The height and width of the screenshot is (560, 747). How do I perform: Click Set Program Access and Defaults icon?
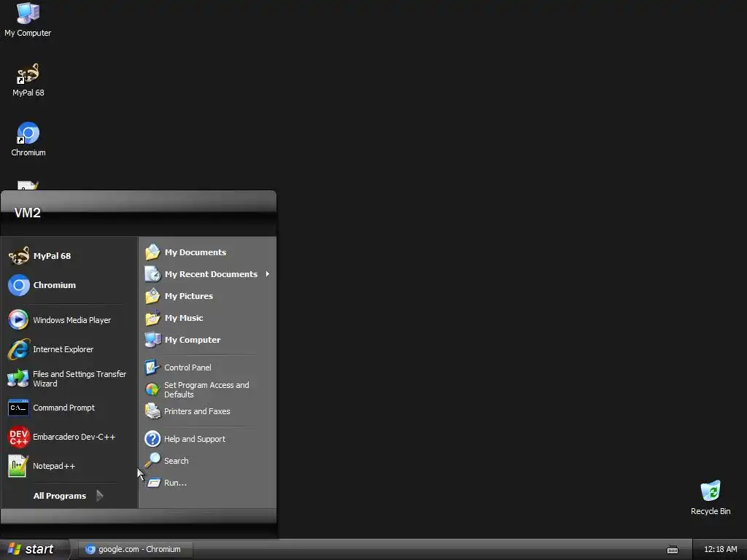coord(152,389)
